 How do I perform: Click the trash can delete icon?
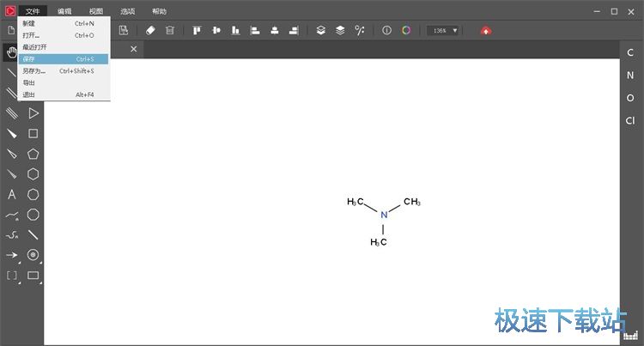coord(170,30)
